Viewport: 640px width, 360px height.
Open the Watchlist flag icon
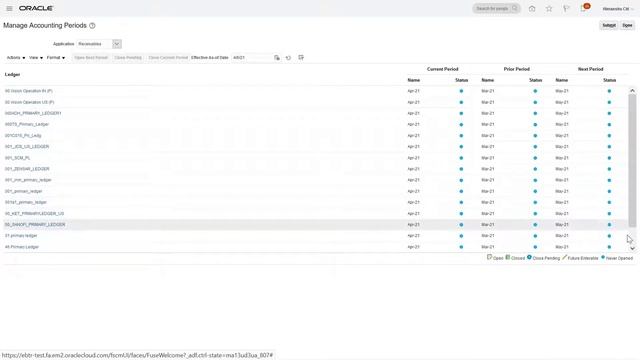point(566,9)
